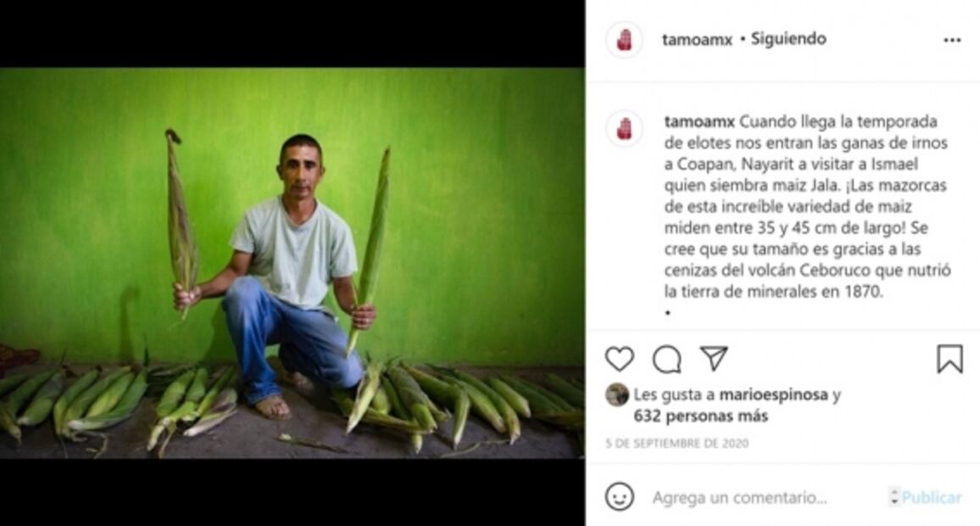Open the three-dot more options menu

point(952,40)
